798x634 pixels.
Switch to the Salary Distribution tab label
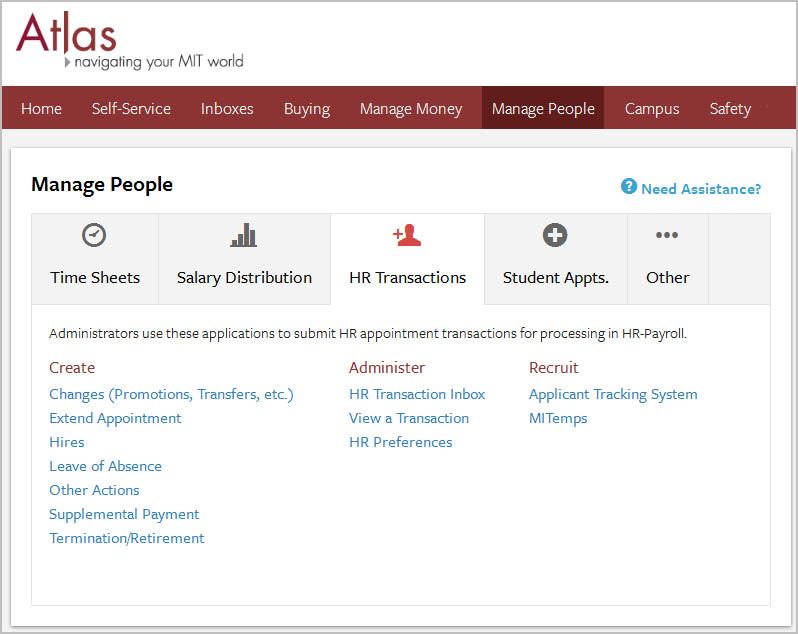point(244,278)
